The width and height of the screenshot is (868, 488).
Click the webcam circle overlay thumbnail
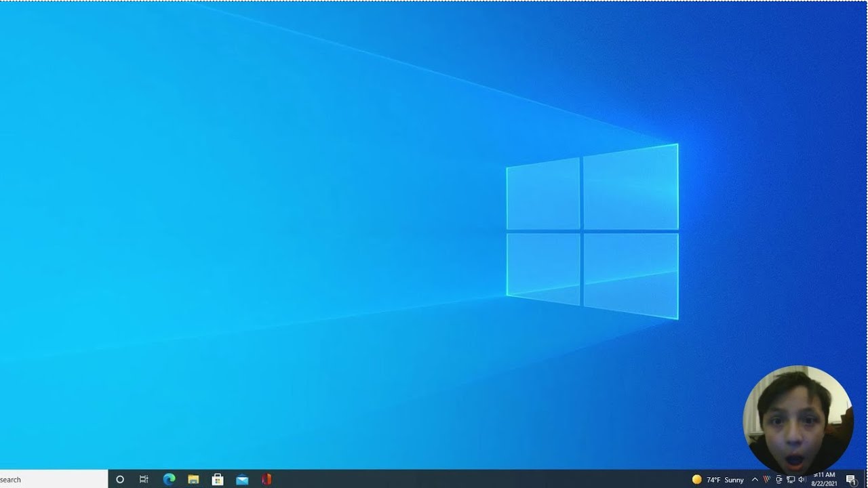click(x=798, y=420)
